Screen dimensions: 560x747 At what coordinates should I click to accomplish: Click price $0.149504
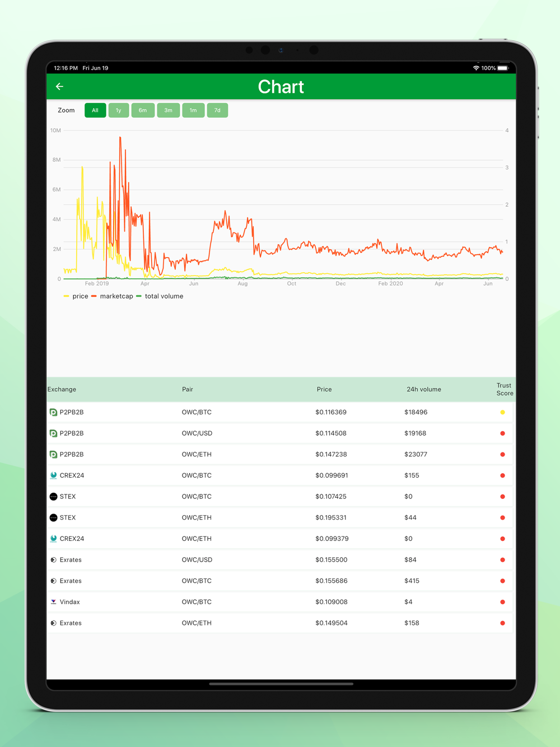pyautogui.click(x=331, y=623)
